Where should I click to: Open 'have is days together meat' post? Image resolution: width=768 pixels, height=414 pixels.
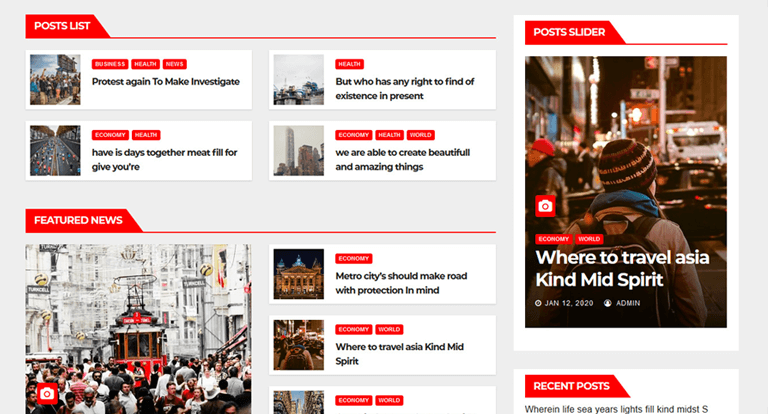coord(164,160)
